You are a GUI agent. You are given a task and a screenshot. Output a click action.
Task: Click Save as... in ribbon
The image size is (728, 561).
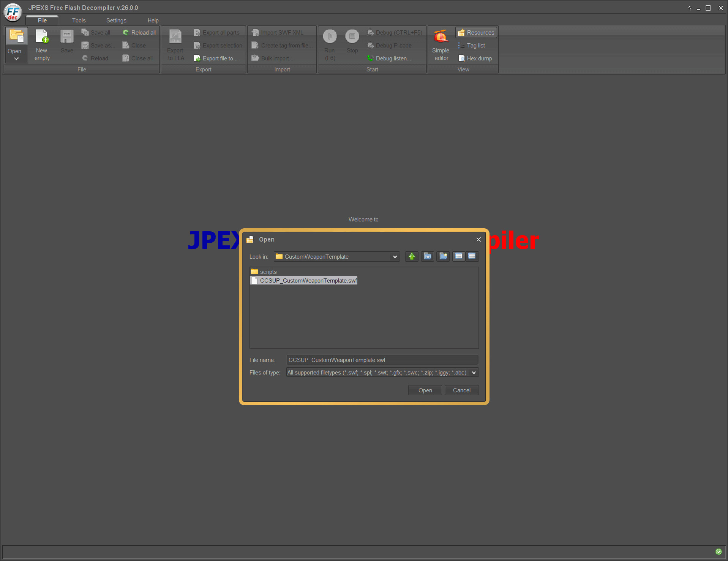point(98,46)
